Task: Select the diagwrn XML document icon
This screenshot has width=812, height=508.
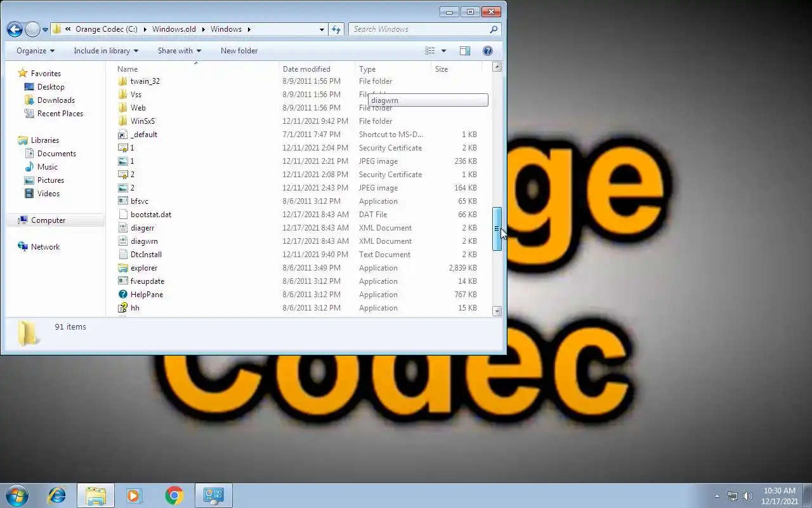Action: [x=123, y=241]
